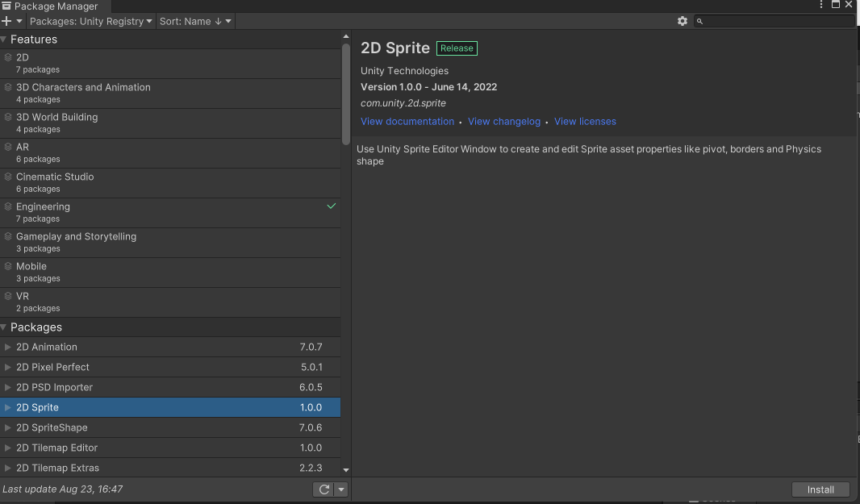The image size is (860, 504).
Task: Expand 2D PSD Importer package arrow
Action: (x=8, y=387)
